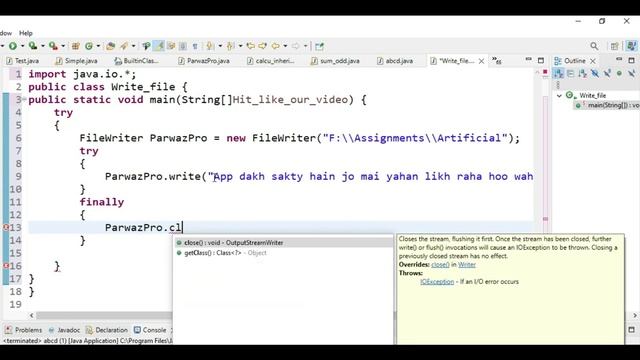Go to Previous Annotation icon
The height and width of the screenshot is (360, 640).
click(x=231, y=46)
